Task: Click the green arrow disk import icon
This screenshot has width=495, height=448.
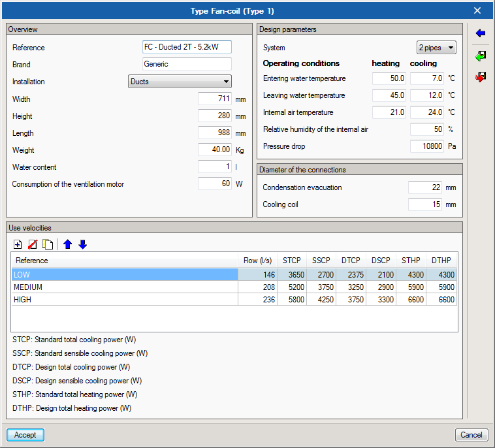Action: [x=481, y=56]
